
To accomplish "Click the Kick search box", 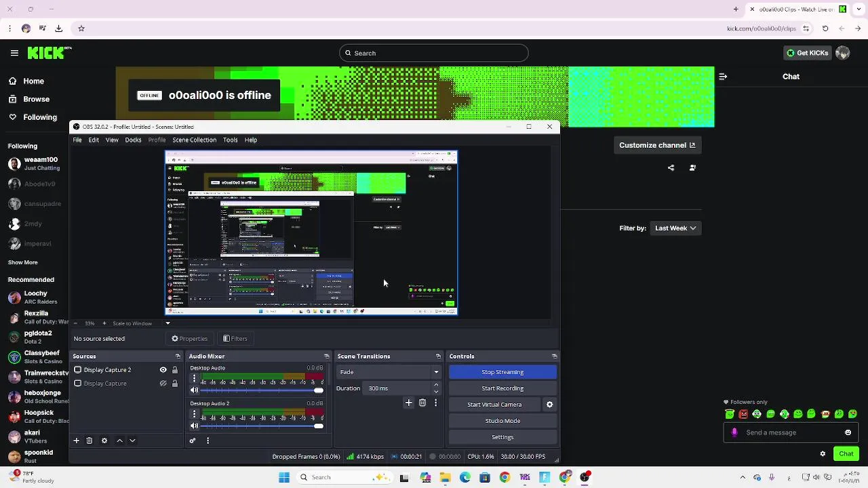I will point(434,53).
